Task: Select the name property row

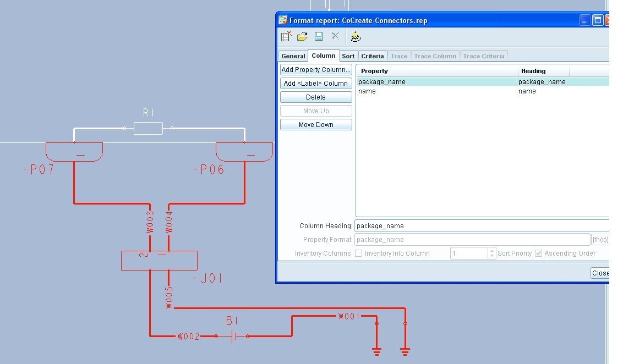Action: (x=483, y=91)
